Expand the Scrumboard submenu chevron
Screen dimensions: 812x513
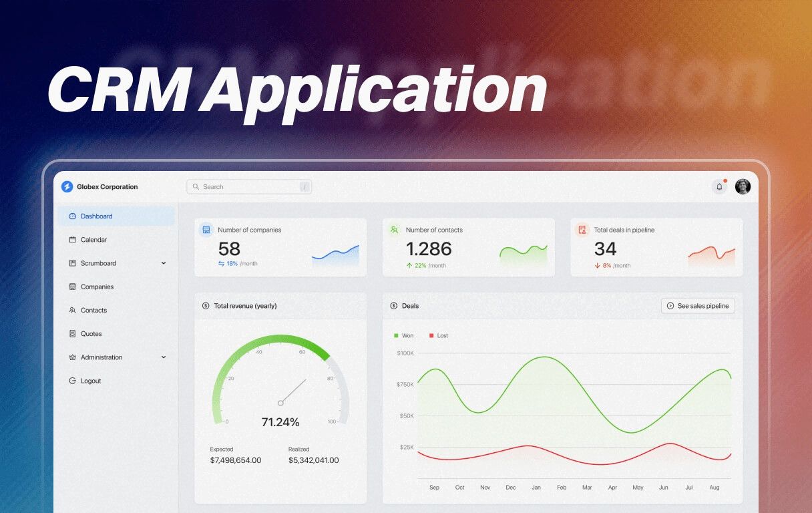(x=164, y=263)
